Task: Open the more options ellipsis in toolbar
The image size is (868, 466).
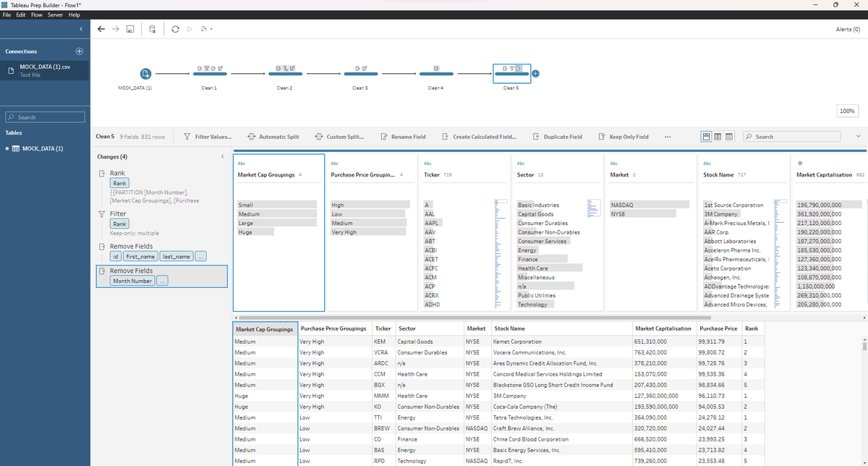Action: click(x=667, y=137)
